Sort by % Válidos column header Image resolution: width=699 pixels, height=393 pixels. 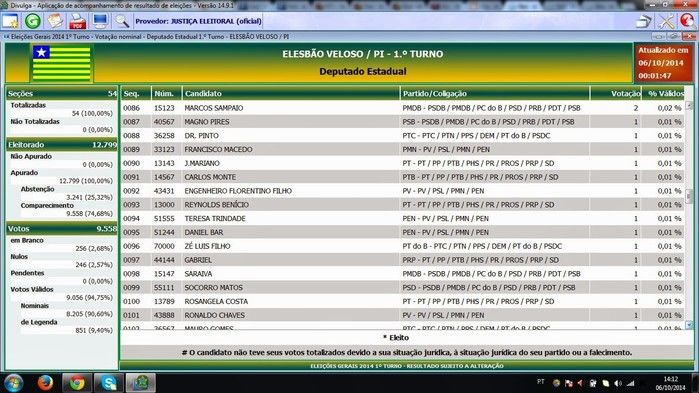(x=663, y=93)
